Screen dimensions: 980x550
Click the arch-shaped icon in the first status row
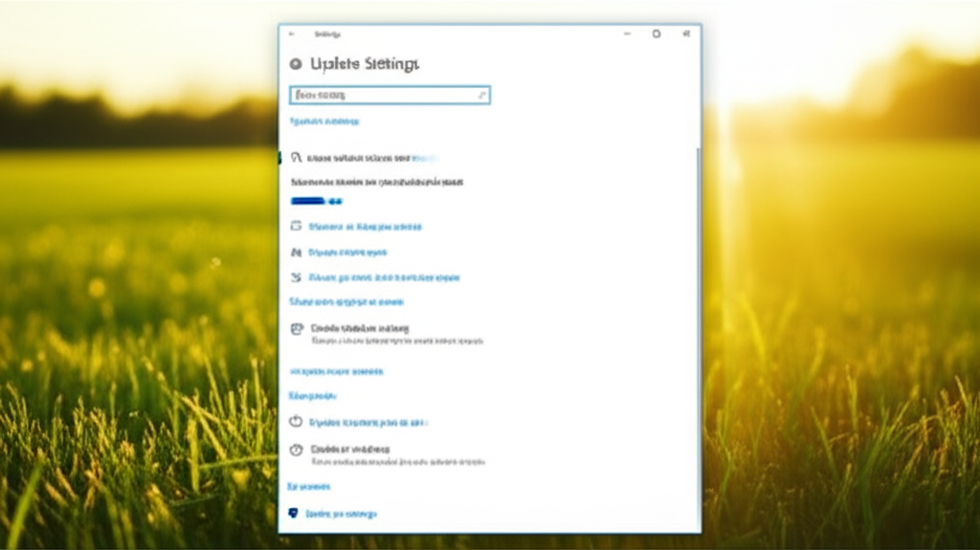296,157
